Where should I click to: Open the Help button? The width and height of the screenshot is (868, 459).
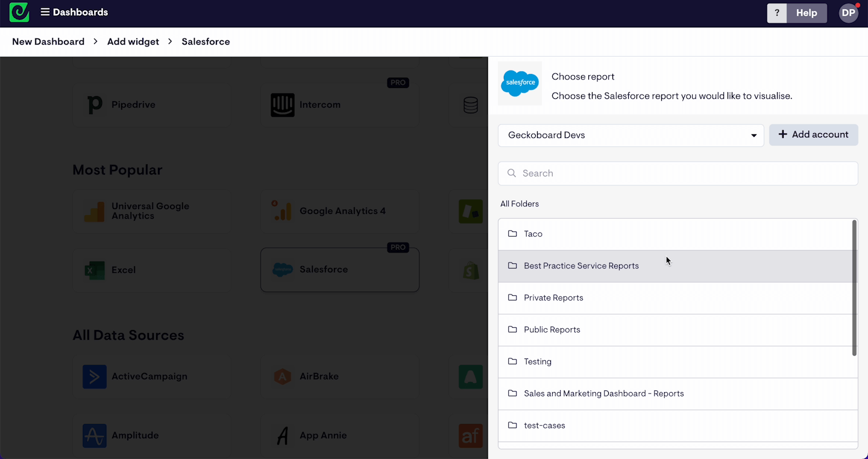807,13
